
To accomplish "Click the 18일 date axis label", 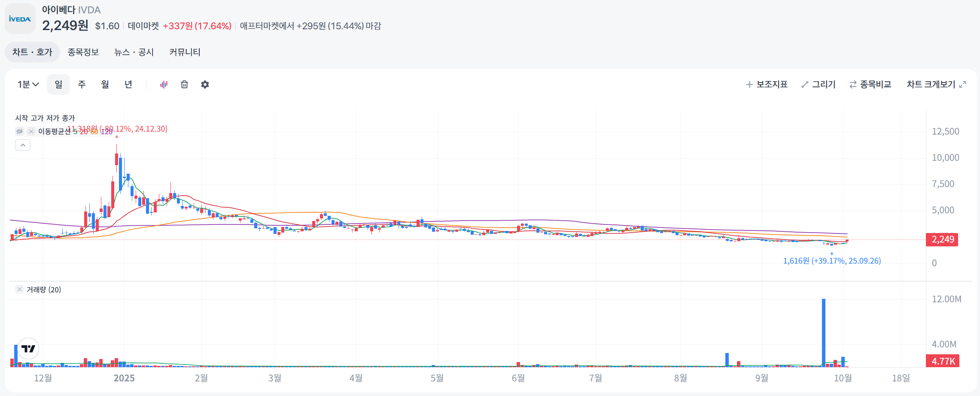I will click(x=901, y=378).
